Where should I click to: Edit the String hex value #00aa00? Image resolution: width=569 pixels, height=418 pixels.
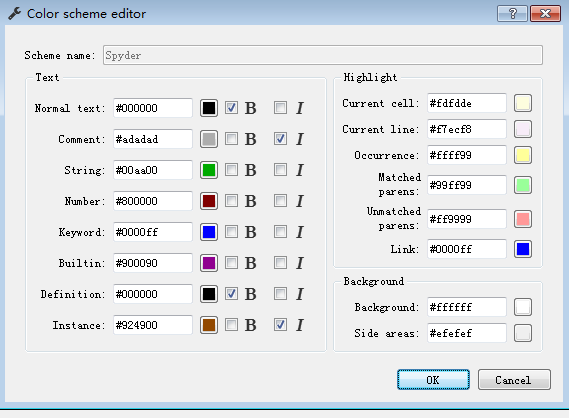(x=152, y=170)
